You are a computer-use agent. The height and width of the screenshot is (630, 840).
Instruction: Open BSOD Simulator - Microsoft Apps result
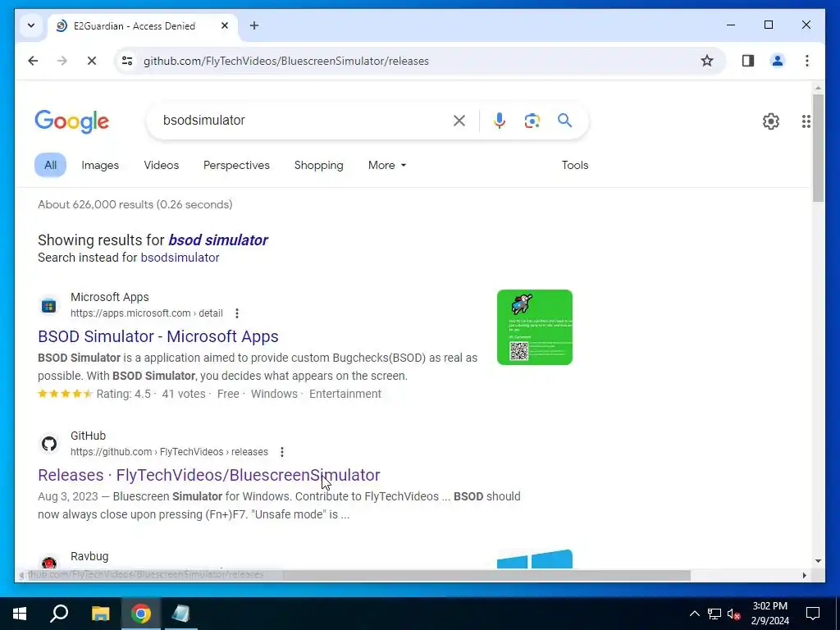pos(158,336)
